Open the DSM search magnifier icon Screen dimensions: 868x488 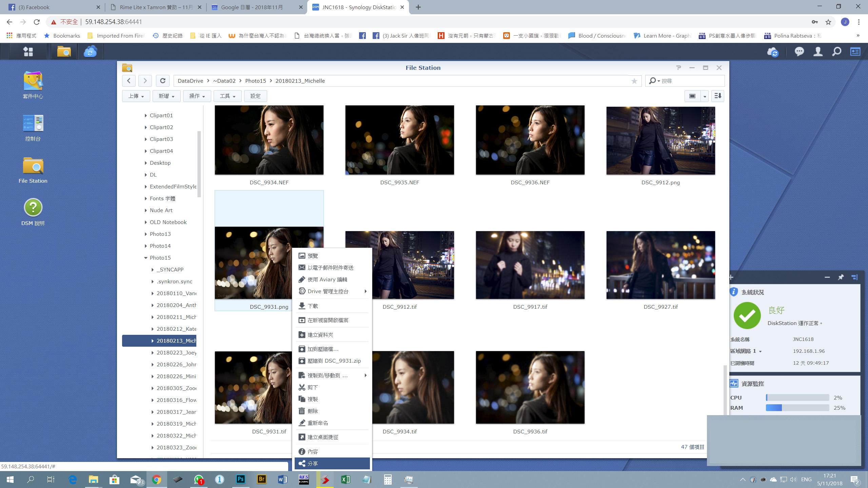pyautogui.click(x=836, y=52)
